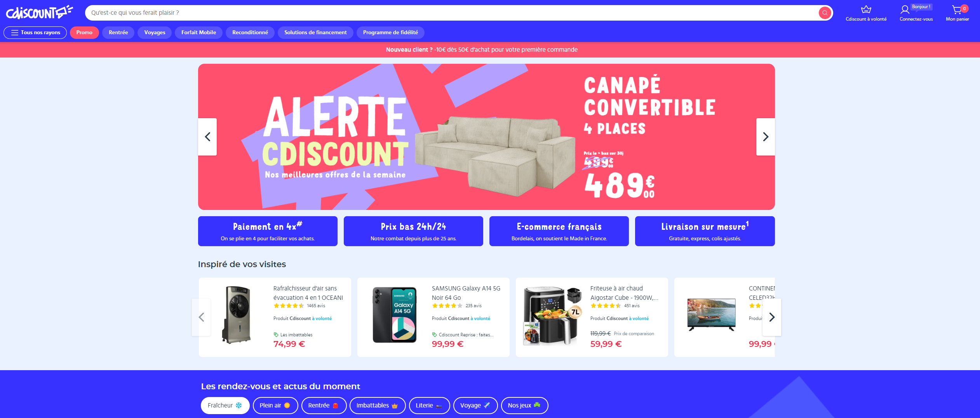This screenshot has width=980, height=418.
Task: Select the Imbattables topic chip
Action: click(377, 406)
